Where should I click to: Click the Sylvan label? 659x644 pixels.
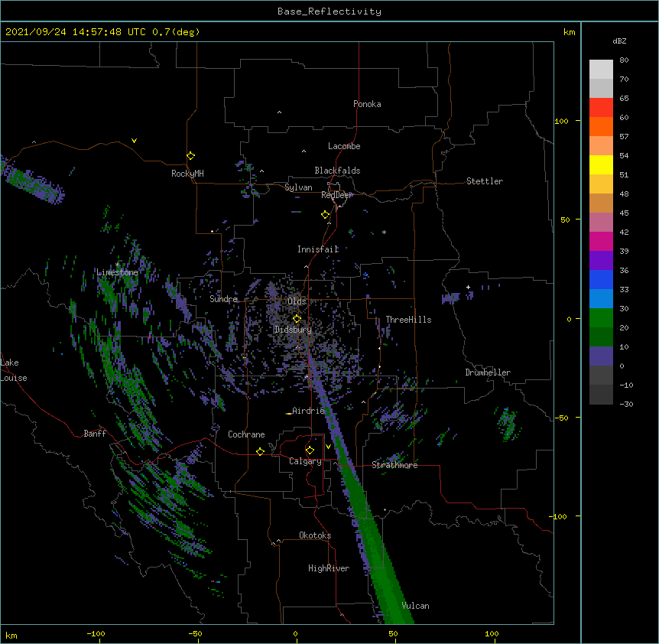pos(298,187)
